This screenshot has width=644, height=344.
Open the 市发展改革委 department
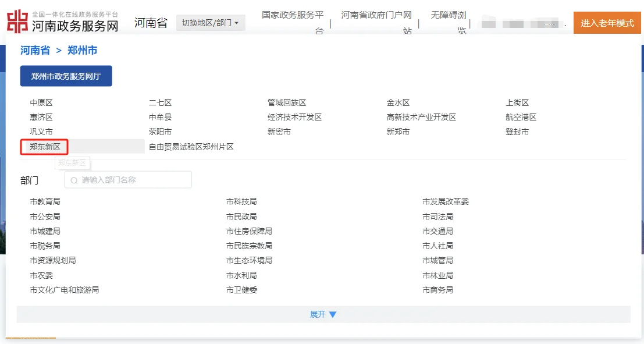pos(446,202)
